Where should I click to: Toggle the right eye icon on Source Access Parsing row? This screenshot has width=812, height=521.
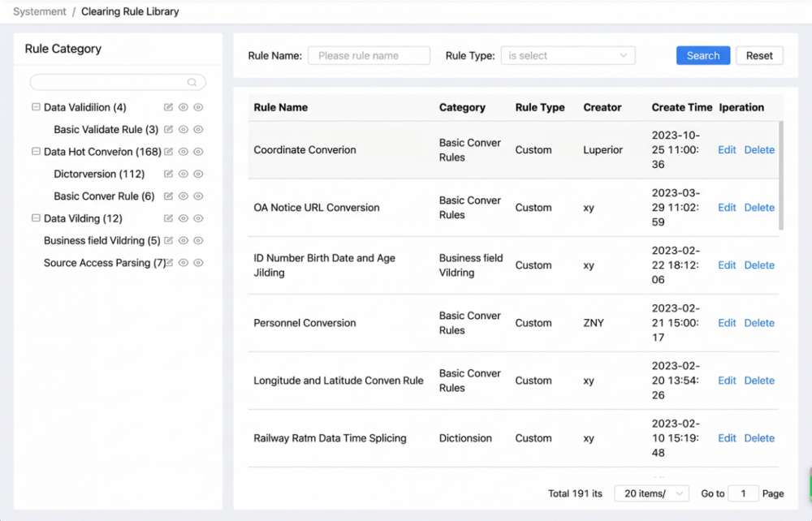tap(198, 263)
